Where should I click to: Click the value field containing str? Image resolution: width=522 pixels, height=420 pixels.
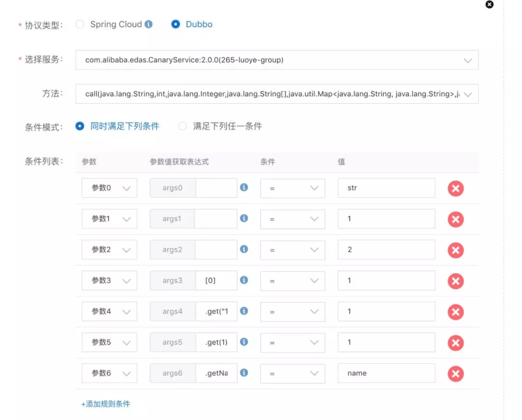pyautogui.click(x=386, y=188)
